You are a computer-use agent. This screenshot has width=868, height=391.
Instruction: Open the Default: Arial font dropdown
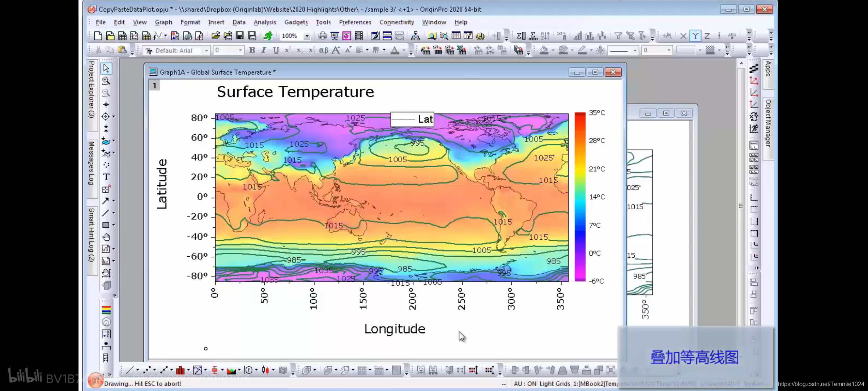[x=207, y=51]
